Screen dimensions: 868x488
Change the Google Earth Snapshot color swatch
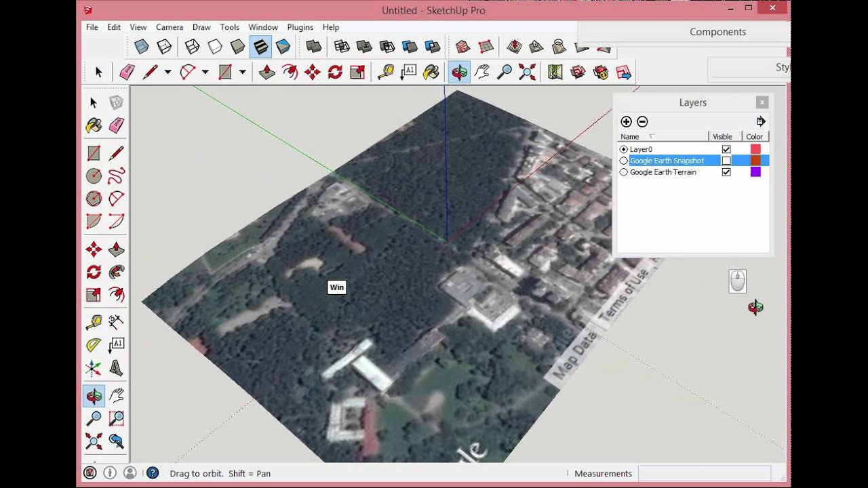pyautogui.click(x=755, y=161)
